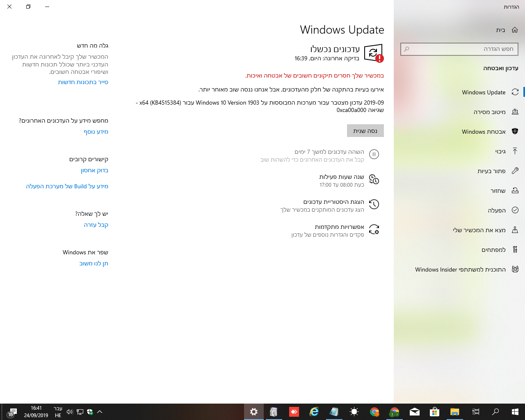Open the Activation (הפעלה) section

point(459,210)
